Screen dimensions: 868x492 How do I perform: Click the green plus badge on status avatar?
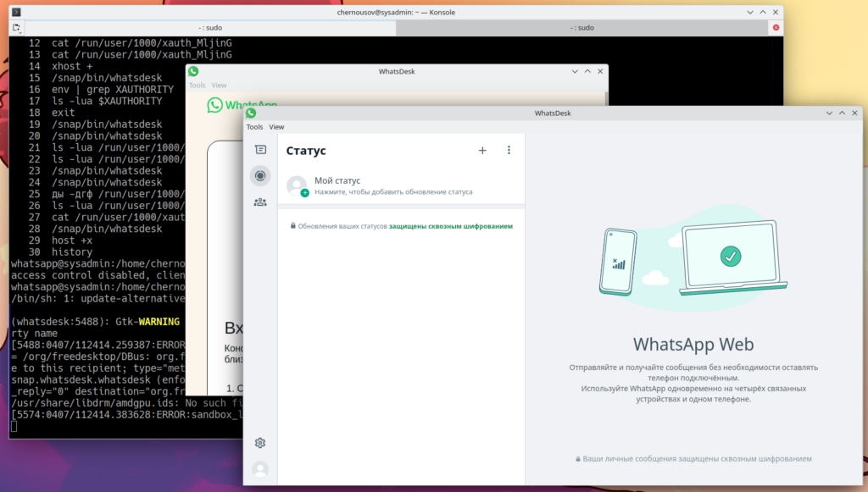click(x=304, y=193)
